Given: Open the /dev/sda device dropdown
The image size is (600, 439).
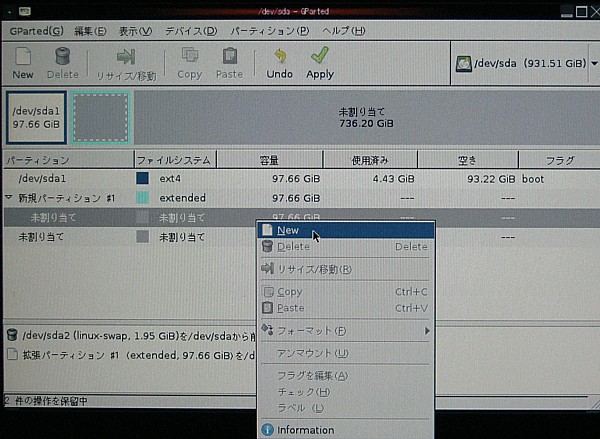Looking at the screenshot, I should click(x=594, y=64).
